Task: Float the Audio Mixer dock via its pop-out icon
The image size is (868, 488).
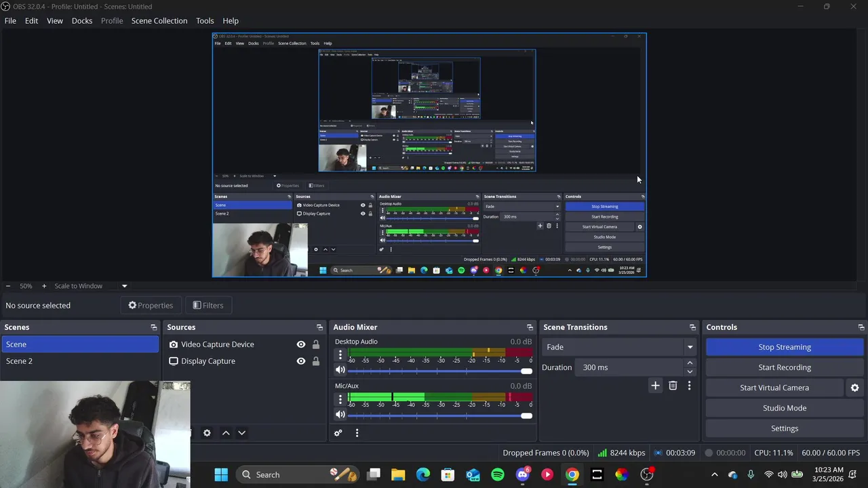Action: 530,327
